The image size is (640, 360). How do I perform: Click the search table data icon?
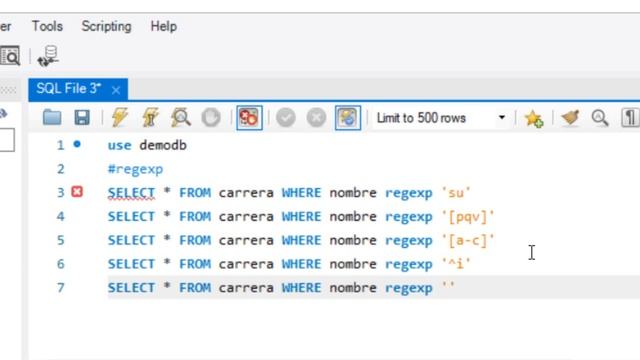[10, 56]
